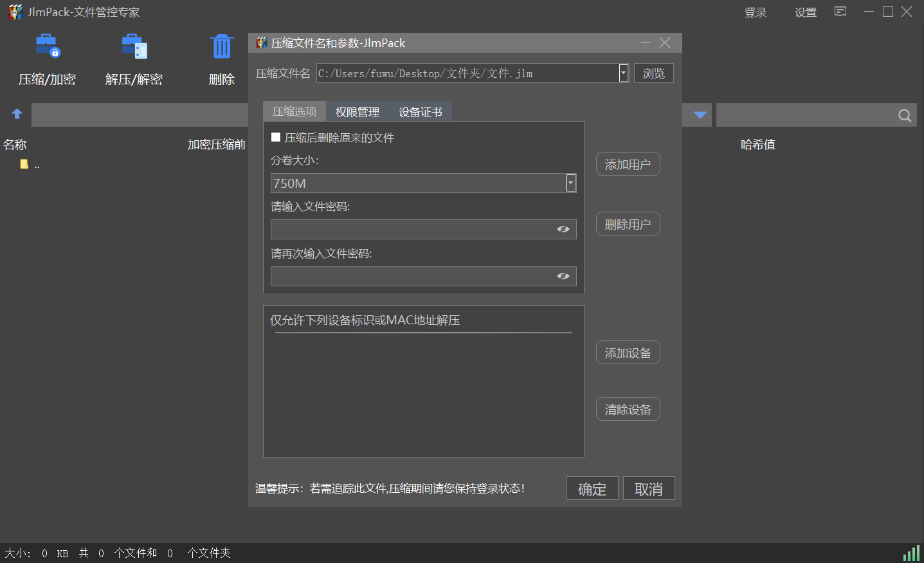924x563 pixels.
Task: Confirm with the 确定 button
Action: pyautogui.click(x=592, y=488)
